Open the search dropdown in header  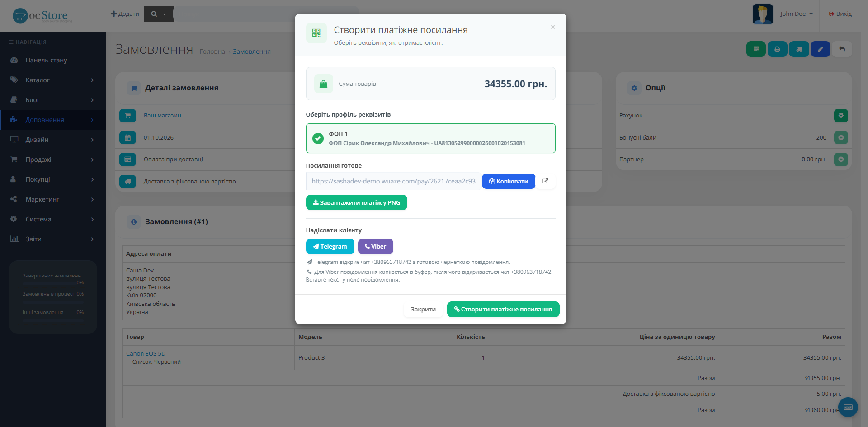pos(159,14)
